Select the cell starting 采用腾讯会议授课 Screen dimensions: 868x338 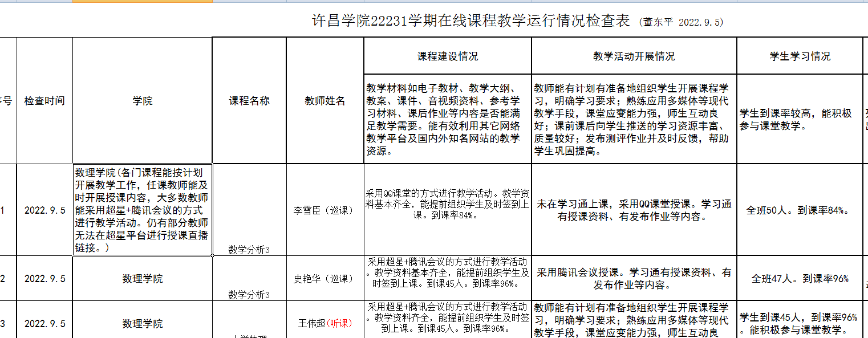pos(634,279)
